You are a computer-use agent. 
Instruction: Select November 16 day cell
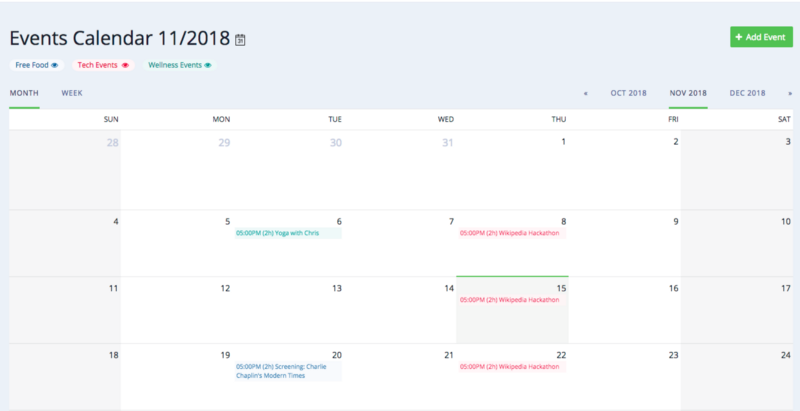pyautogui.click(x=624, y=311)
